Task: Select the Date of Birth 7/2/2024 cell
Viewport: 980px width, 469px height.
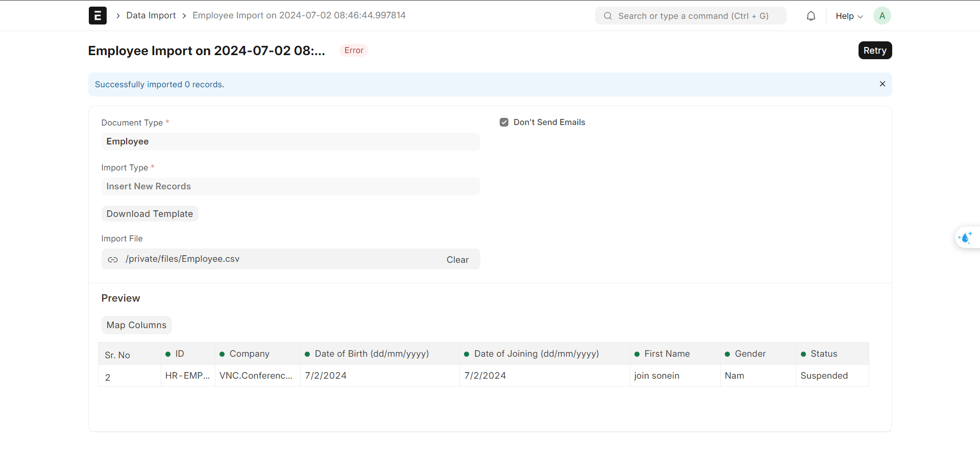Action: [380, 376]
